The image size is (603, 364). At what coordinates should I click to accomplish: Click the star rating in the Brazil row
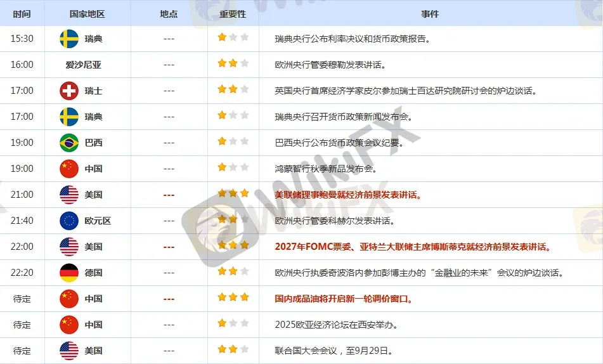[x=233, y=141]
